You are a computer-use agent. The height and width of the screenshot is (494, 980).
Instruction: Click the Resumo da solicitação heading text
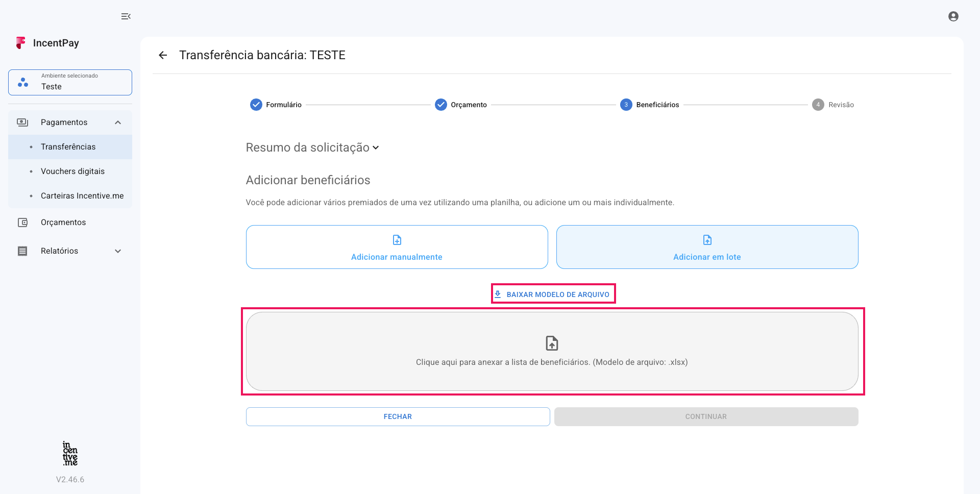pyautogui.click(x=307, y=147)
